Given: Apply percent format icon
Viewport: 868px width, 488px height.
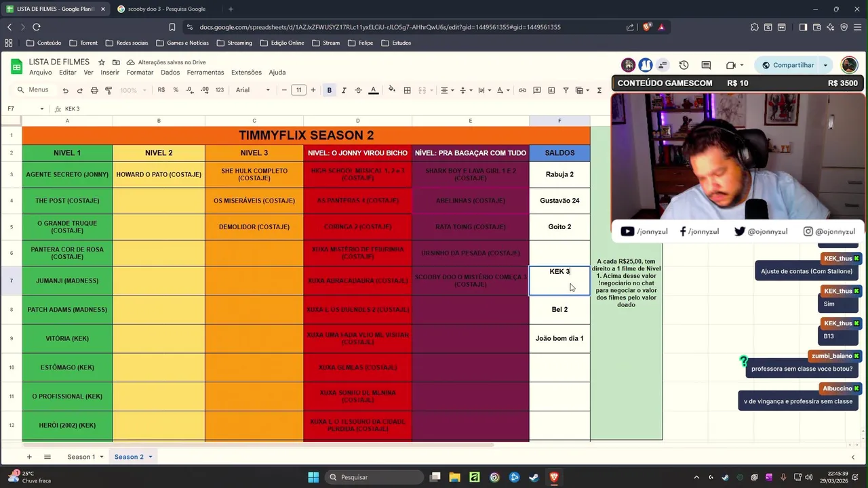Looking at the screenshot, I should [x=176, y=90].
